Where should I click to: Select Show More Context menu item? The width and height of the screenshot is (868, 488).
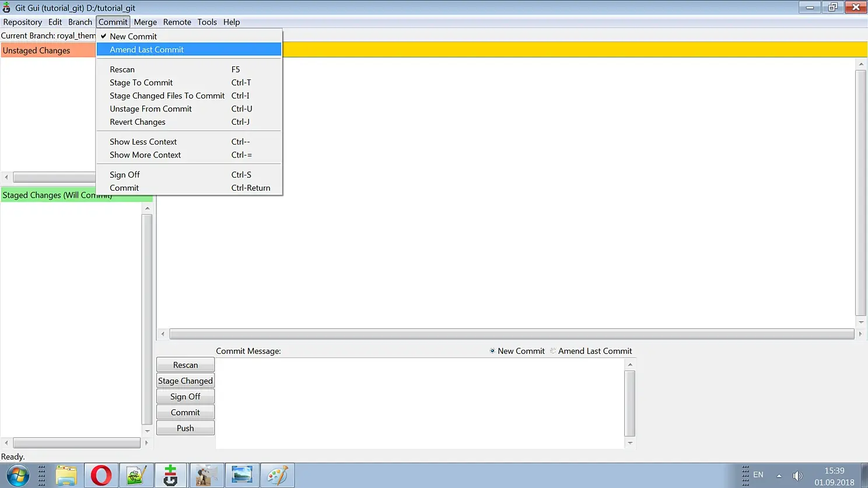click(189, 155)
